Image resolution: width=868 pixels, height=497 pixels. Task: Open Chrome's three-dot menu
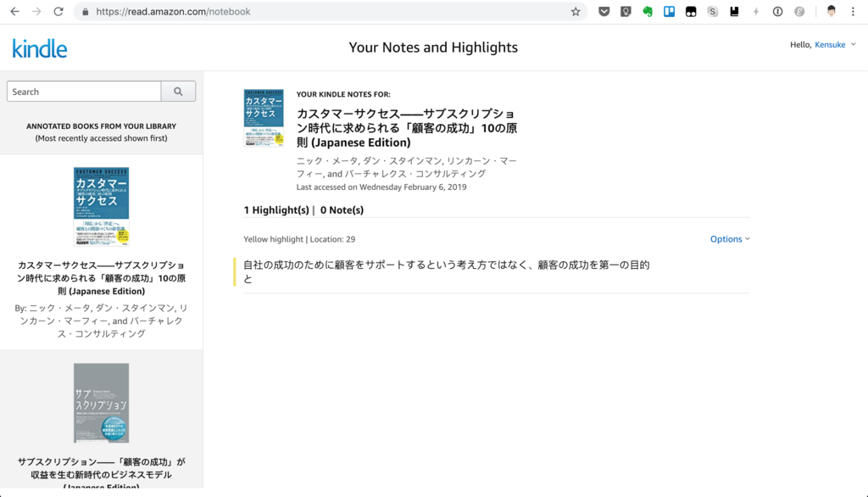coord(852,12)
